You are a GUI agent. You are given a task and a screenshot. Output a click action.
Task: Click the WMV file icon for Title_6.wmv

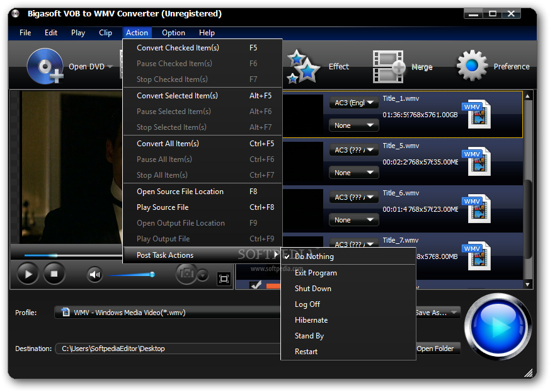478,209
